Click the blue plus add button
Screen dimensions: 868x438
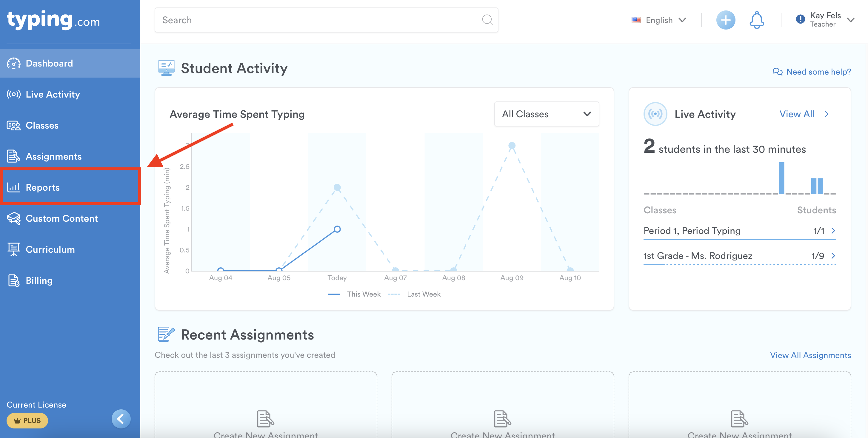click(x=725, y=20)
